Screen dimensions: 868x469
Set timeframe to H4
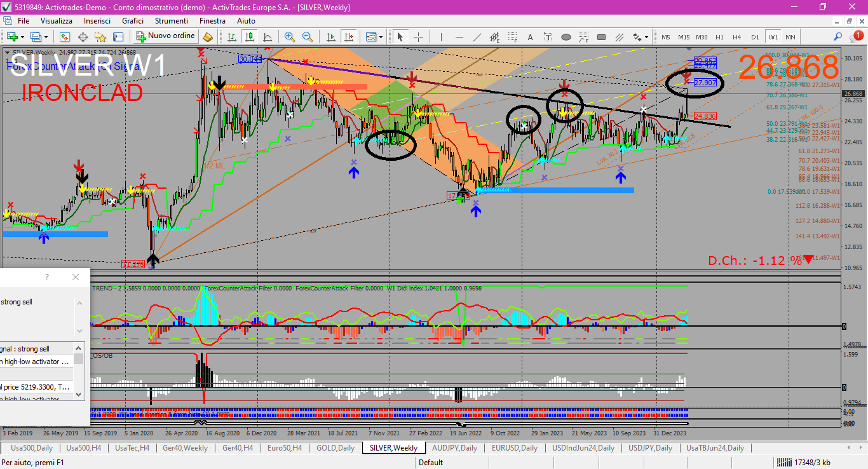coord(737,37)
